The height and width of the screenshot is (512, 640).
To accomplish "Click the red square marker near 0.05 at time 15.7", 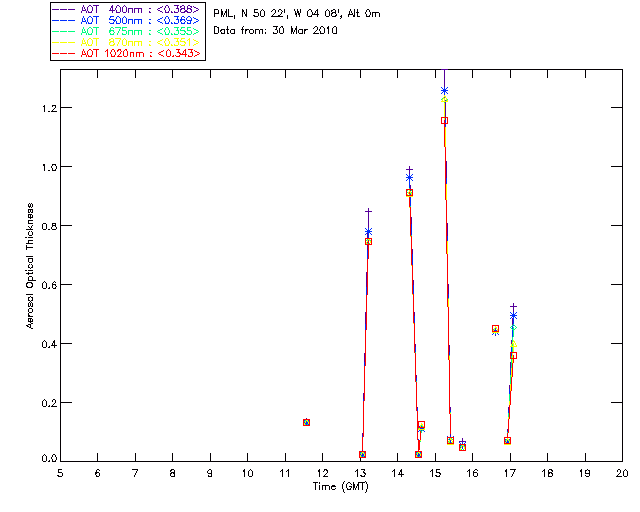I will (462, 447).
